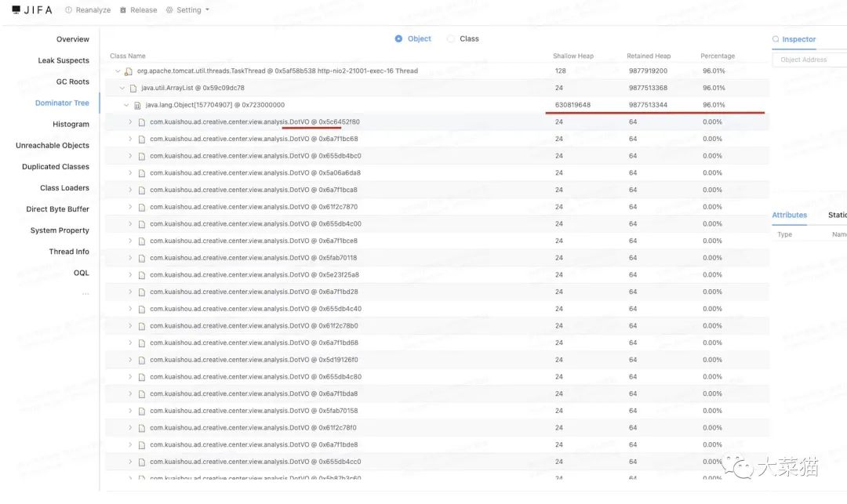Expand DotVO @ 0x5a06a6da8 row

point(130,172)
